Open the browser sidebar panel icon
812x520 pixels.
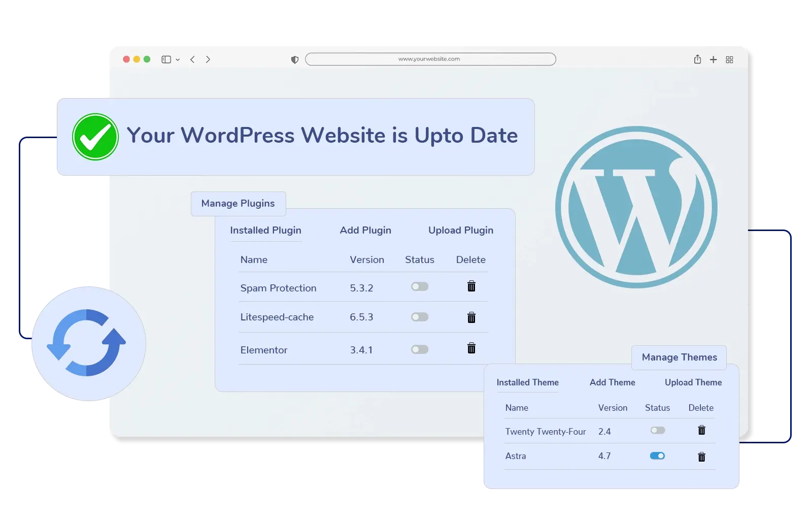[x=166, y=59]
